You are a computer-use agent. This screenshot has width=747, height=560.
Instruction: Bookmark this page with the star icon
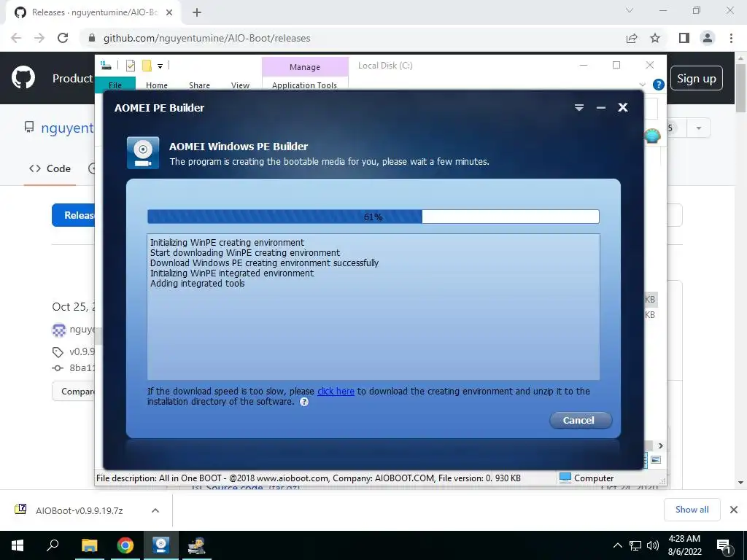655,38
